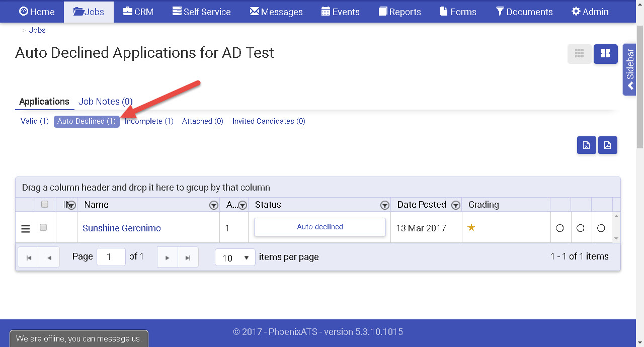Viewport: 644px width, 347px height.
Task: Open the Home menu
Action: click(x=37, y=12)
